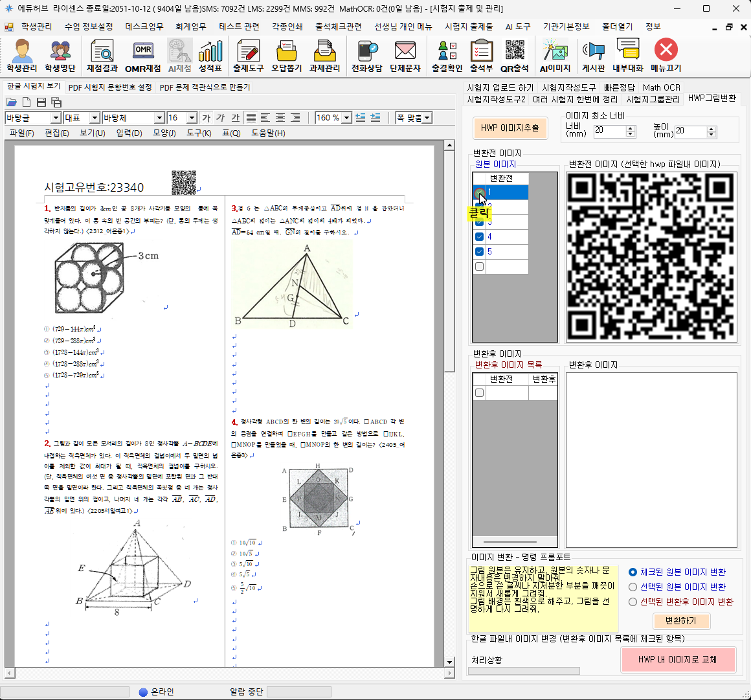751x700 pixels.
Task: Switch to 시험지그룹관리 tab
Action: (x=653, y=99)
